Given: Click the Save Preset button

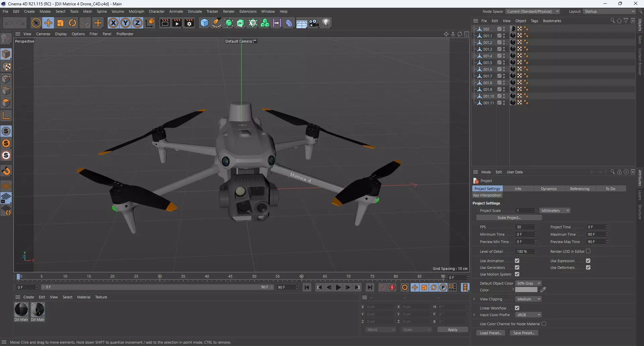Looking at the screenshot, I should coord(524,333).
